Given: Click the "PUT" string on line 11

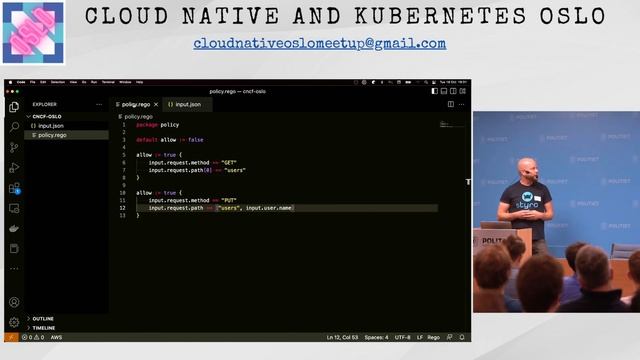Looking at the screenshot, I should 229,201.
